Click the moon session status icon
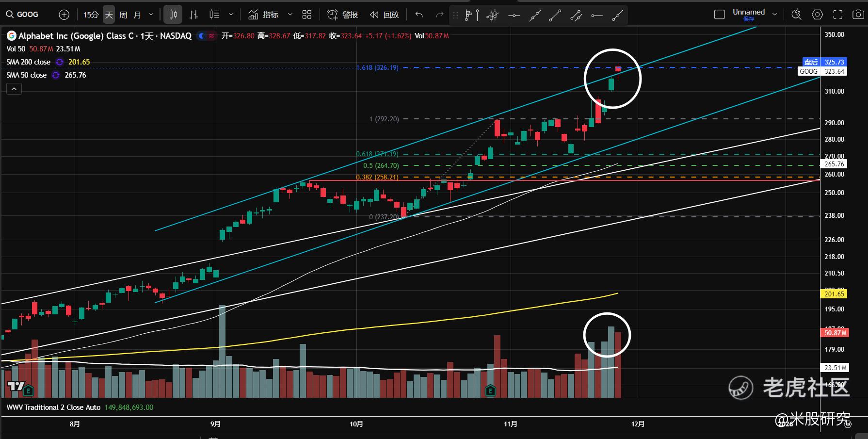868x439 pixels. pos(202,36)
